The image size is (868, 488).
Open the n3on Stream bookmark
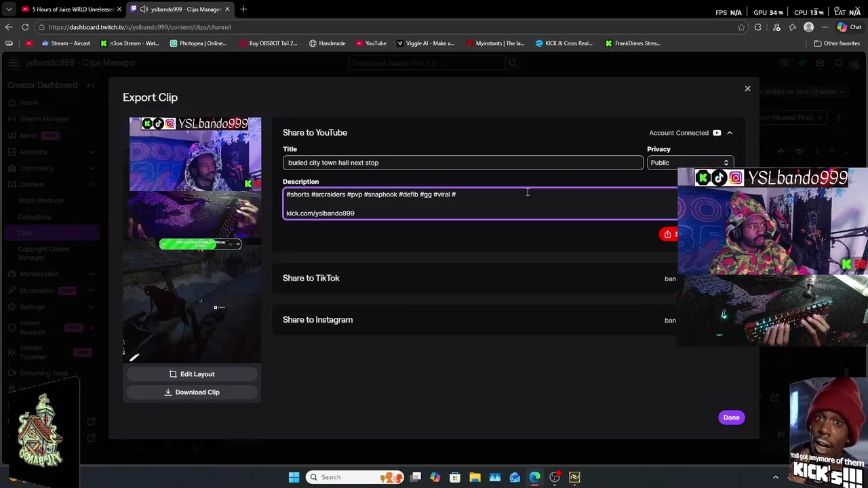[130, 43]
